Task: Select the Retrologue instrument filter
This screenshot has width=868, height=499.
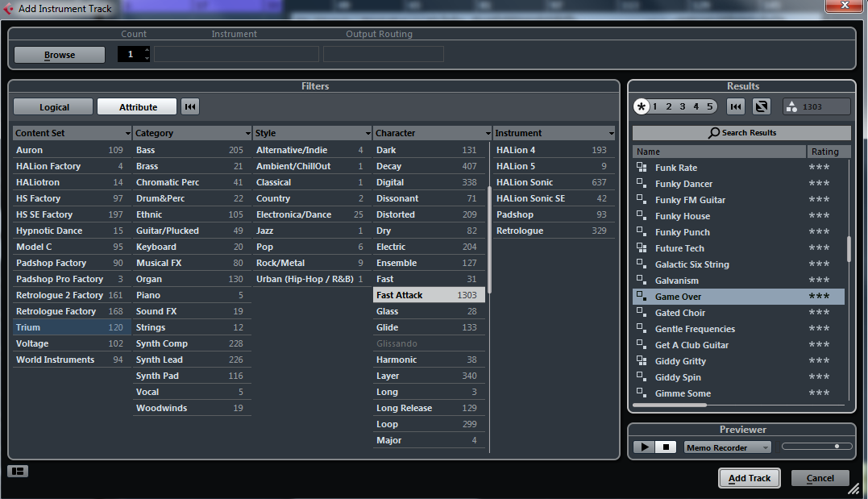Action: (554, 231)
